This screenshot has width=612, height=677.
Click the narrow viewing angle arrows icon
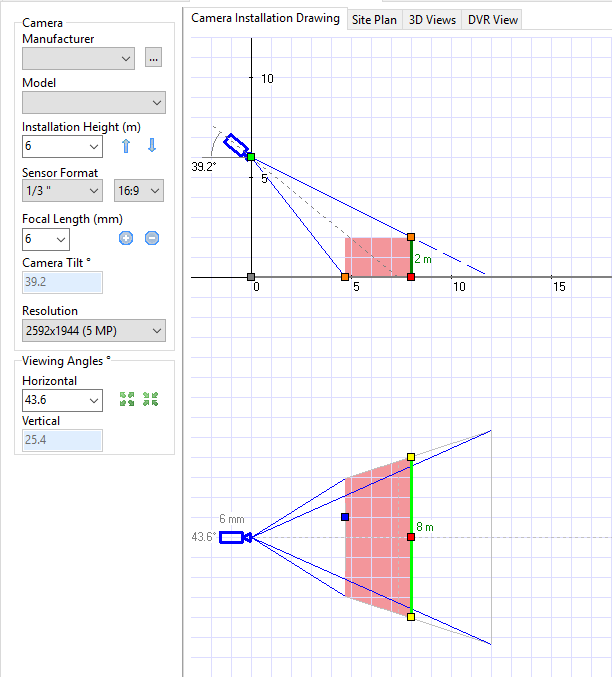click(x=151, y=399)
